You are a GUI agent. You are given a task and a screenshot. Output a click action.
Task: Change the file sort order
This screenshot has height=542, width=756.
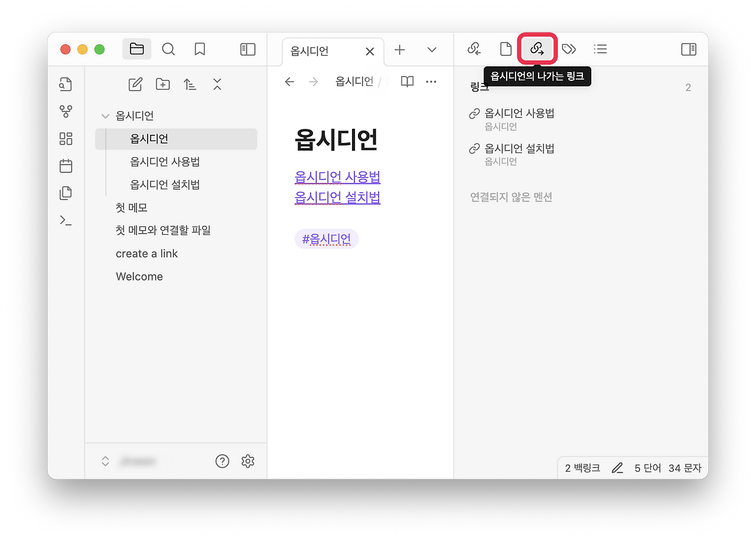(x=190, y=85)
